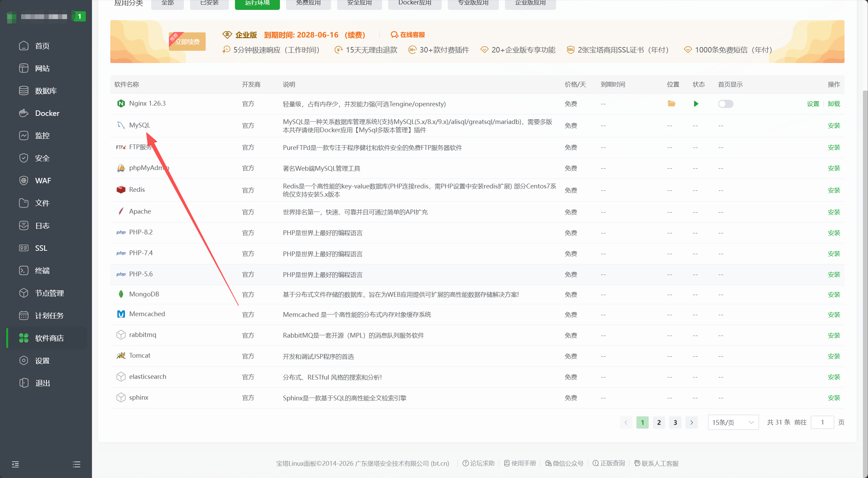The image size is (868, 478).
Task: Select the 已安装 installed tab
Action: [x=209, y=3]
